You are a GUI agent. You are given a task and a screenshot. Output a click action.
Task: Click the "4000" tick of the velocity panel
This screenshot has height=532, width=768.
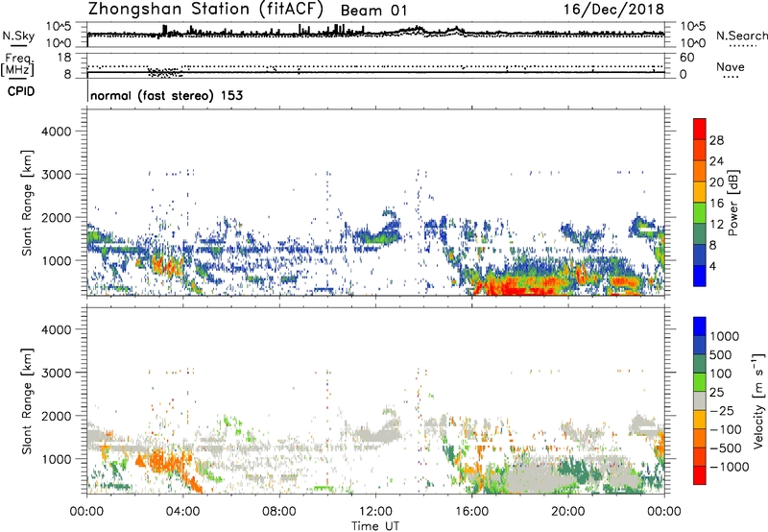(57, 329)
